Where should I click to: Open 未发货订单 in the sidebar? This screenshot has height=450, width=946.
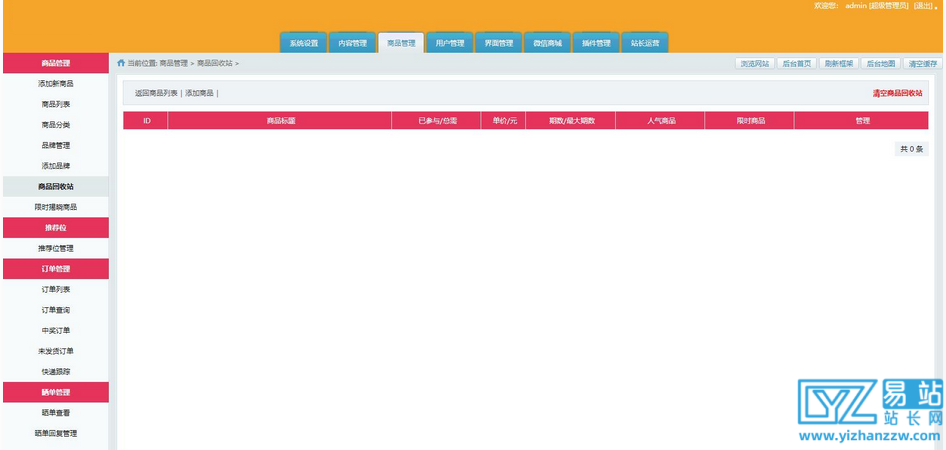click(56, 351)
